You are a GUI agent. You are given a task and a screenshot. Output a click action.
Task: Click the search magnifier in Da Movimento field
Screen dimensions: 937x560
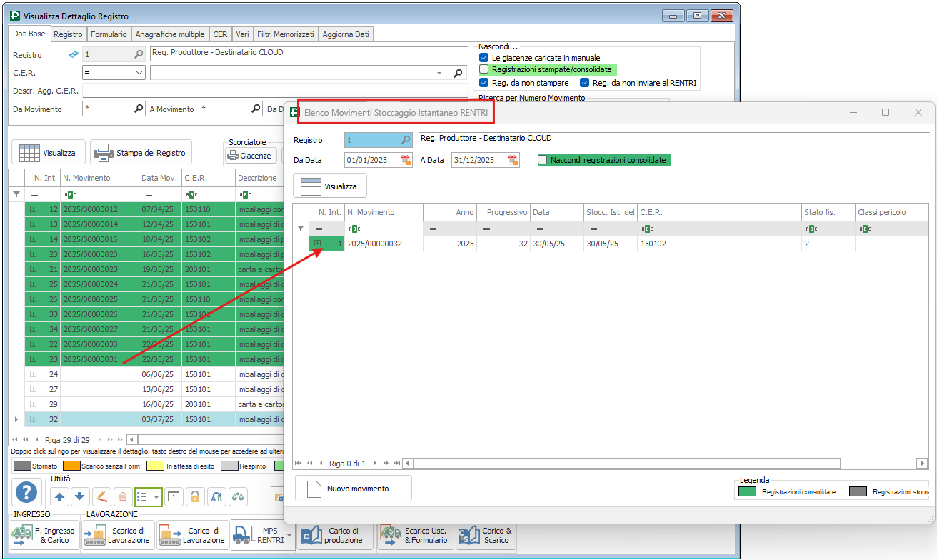[139, 109]
